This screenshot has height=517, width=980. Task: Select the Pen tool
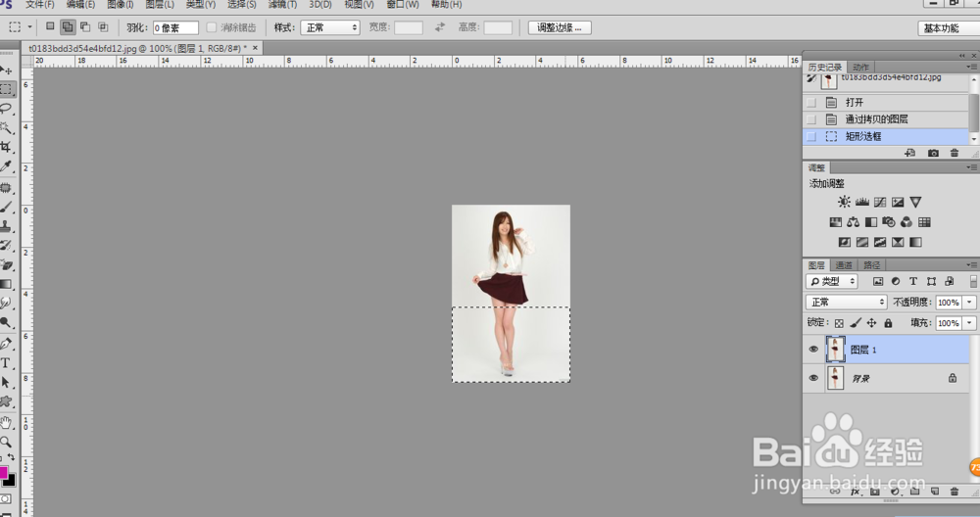coord(6,344)
